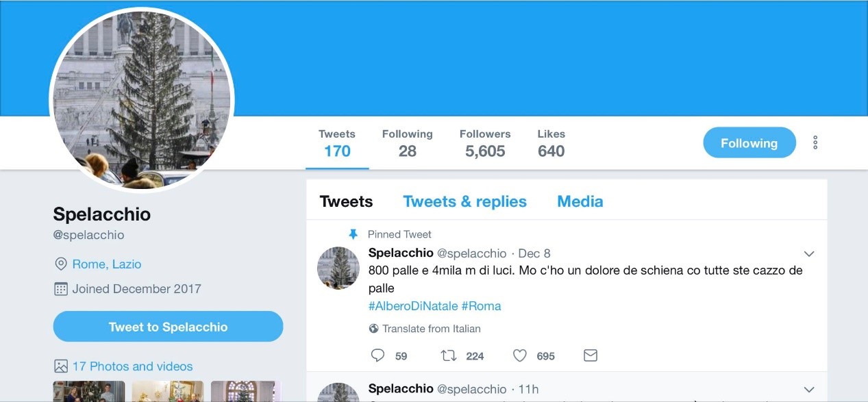Screen dimensions: 868x402
Task: Like the pinned tweet with the heart
Action: [520, 355]
